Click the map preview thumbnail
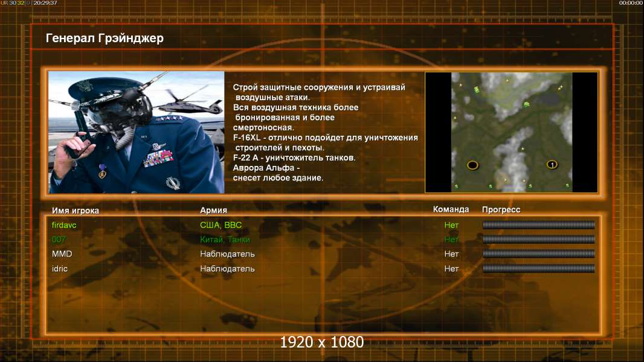This screenshot has width=644, height=362. coord(511,132)
